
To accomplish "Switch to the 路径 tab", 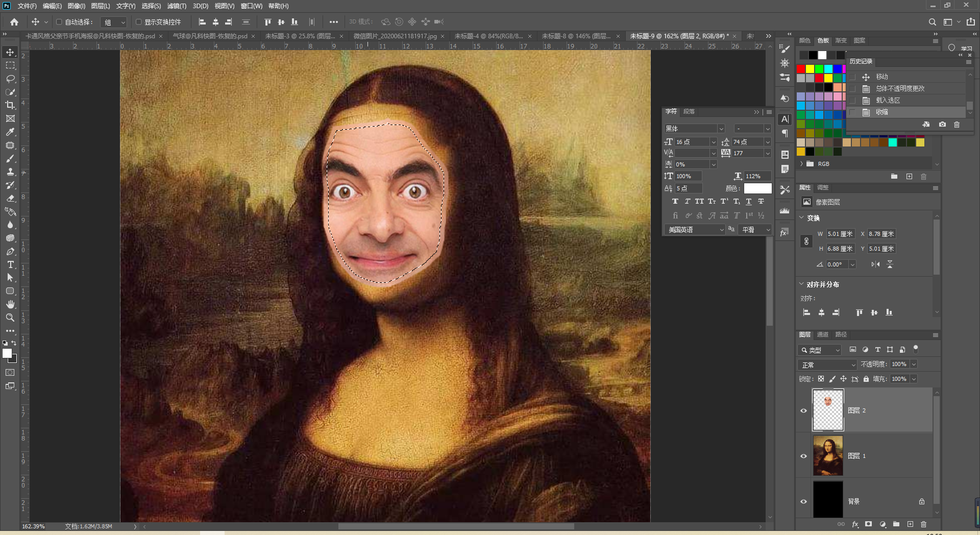I will coord(841,335).
